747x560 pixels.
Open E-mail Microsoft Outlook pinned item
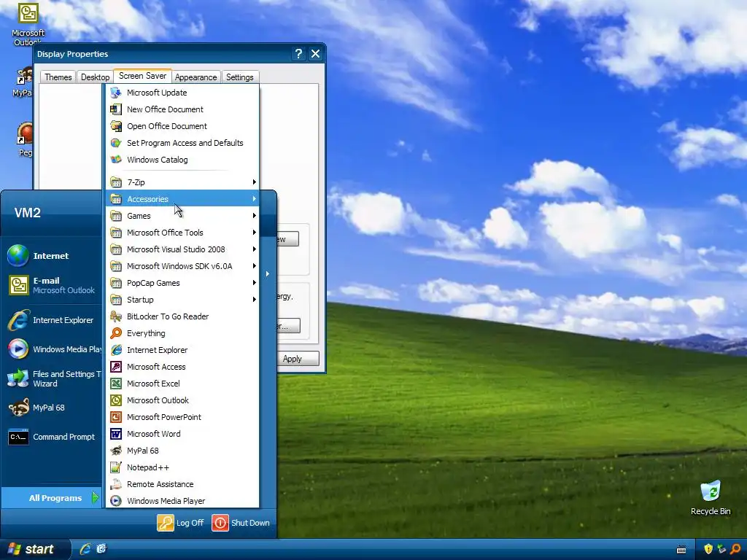52,285
